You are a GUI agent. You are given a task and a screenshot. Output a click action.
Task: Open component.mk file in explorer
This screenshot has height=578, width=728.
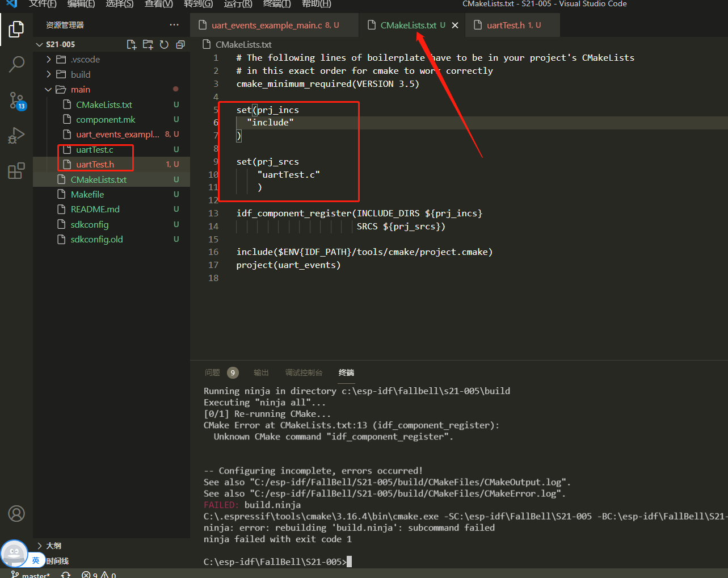coord(106,119)
